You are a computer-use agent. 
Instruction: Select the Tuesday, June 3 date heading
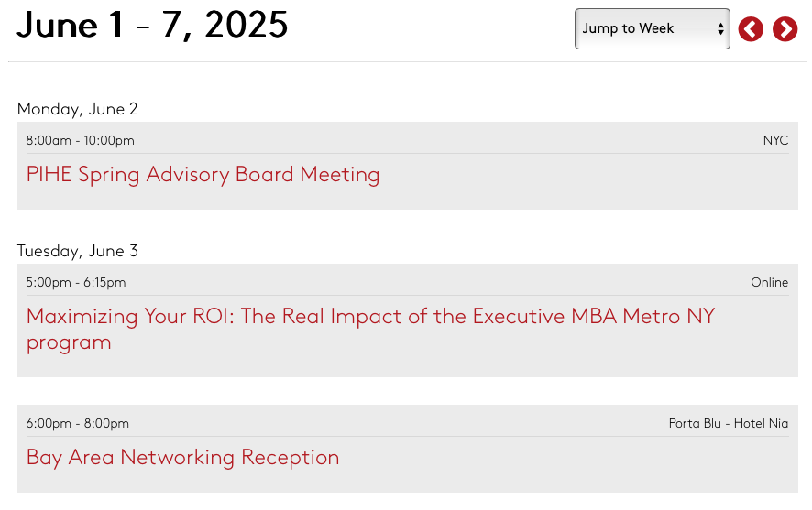(x=78, y=251)
